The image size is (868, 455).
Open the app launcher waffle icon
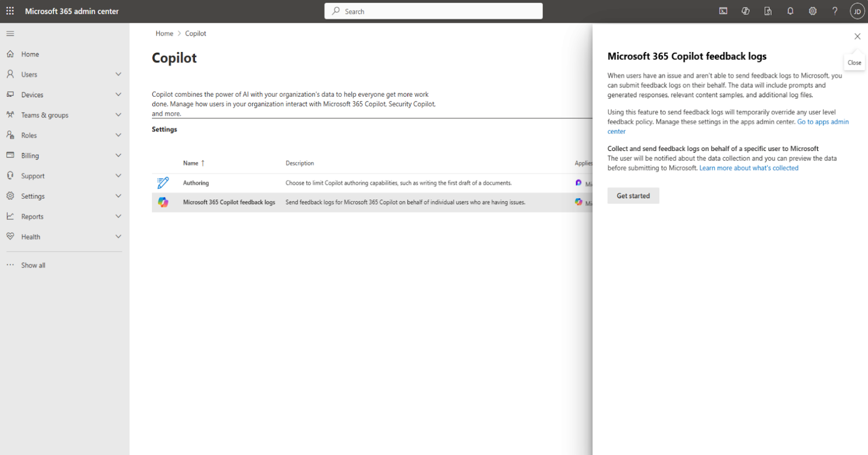tap(10, 11)
